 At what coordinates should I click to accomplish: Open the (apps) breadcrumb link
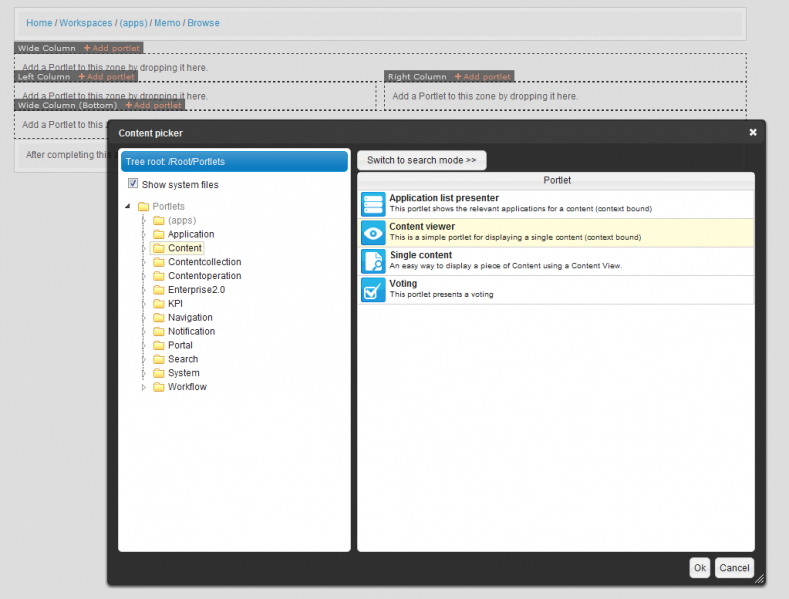pos(133,23)
